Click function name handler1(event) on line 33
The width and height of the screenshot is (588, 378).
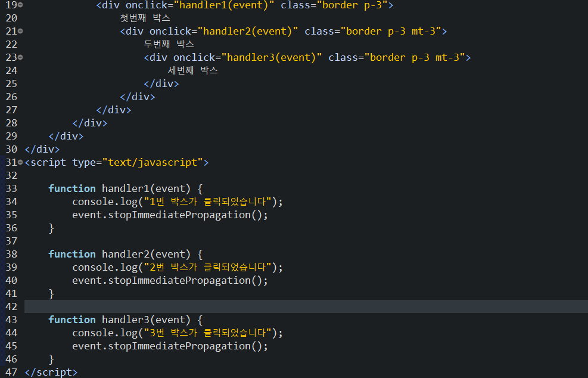146,188
